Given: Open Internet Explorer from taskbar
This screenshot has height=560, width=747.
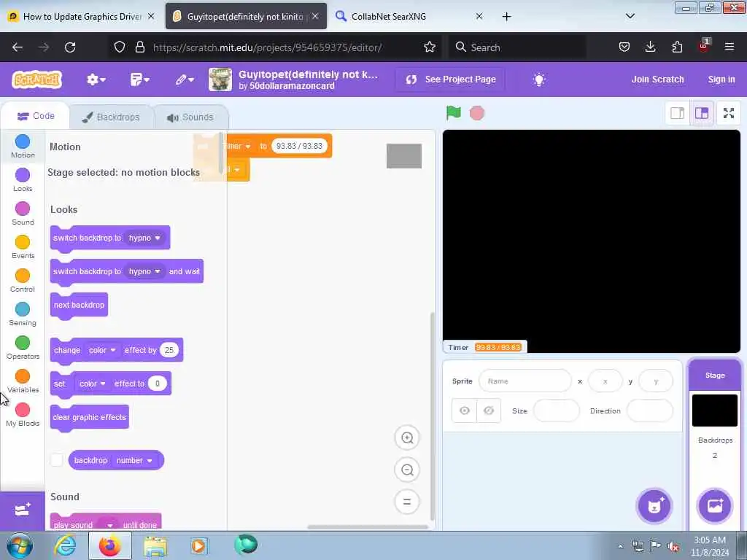Looking at the screenshot, I should (65, 545).
